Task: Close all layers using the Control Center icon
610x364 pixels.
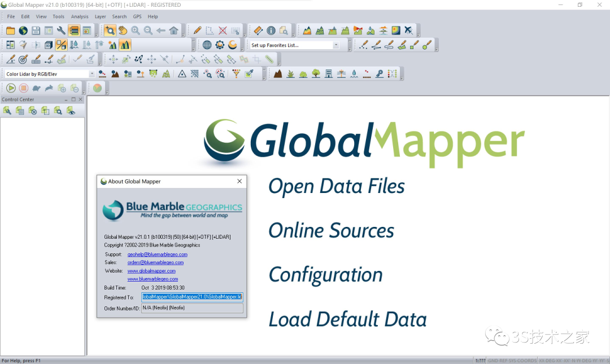Action: [x=33, y=111]
